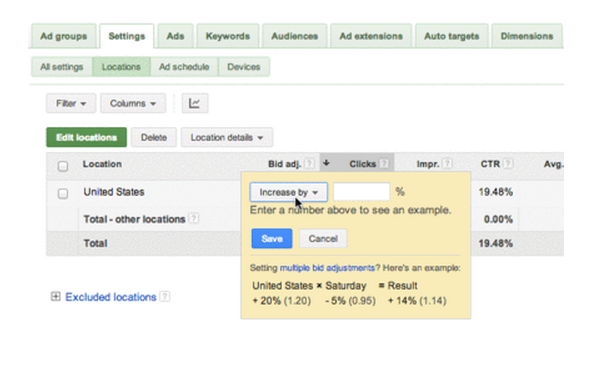Click help icon next to Clicks column
The image size is (595, 369).
pos(384,164)
